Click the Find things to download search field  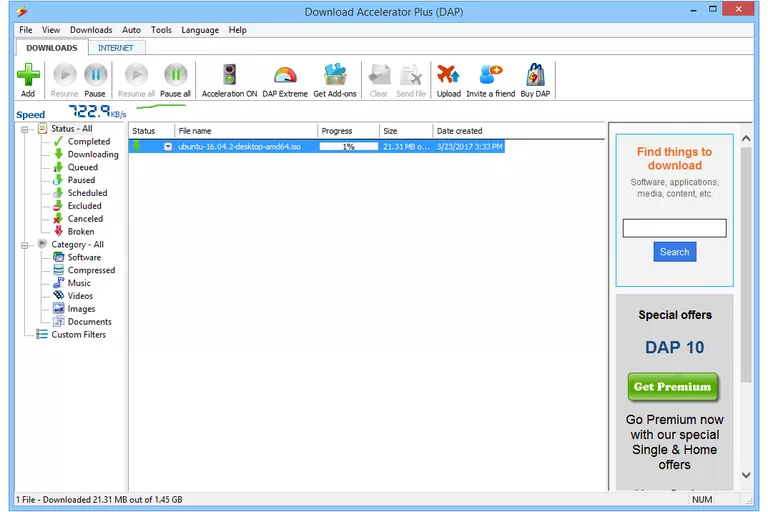tap(674, 228)
